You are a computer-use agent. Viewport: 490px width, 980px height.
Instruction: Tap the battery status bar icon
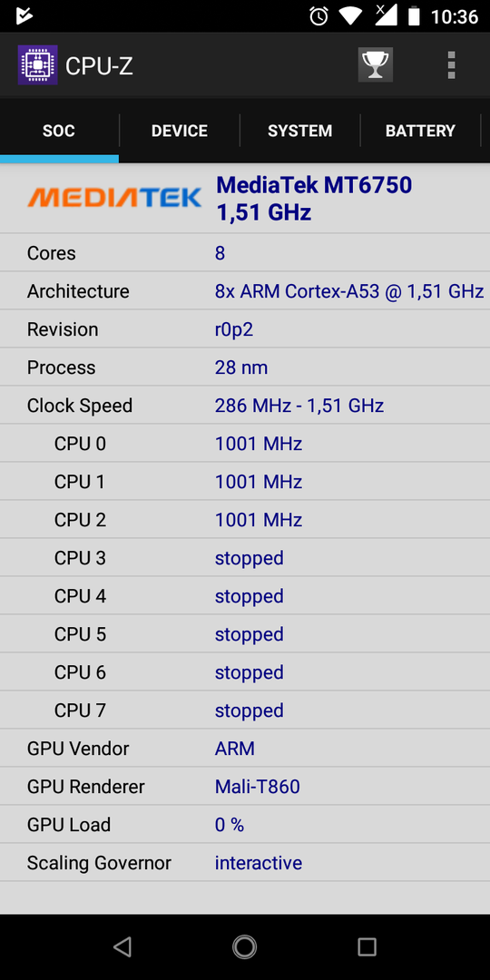tap(414, 16)
